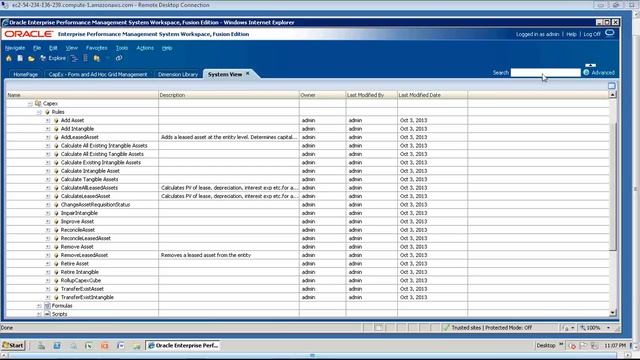The image size is (640, 360).
Task: Click the Open folder toolbar icon
Action: pos(31,58)
